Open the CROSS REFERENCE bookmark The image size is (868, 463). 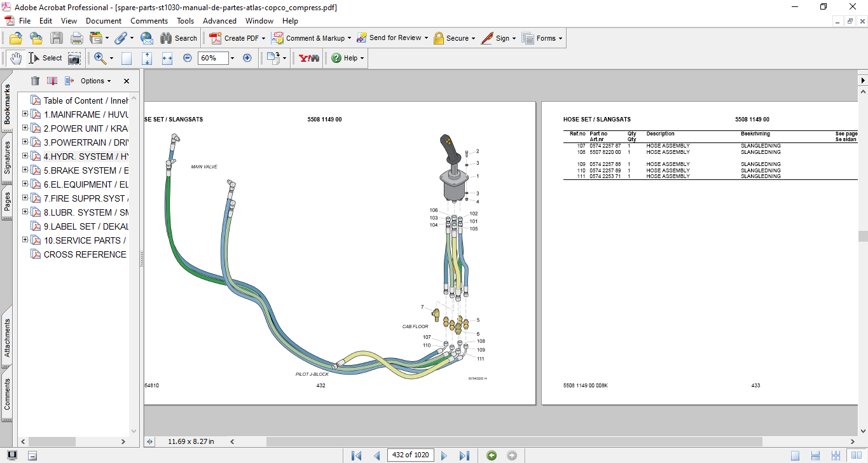(x=85, y=254)
